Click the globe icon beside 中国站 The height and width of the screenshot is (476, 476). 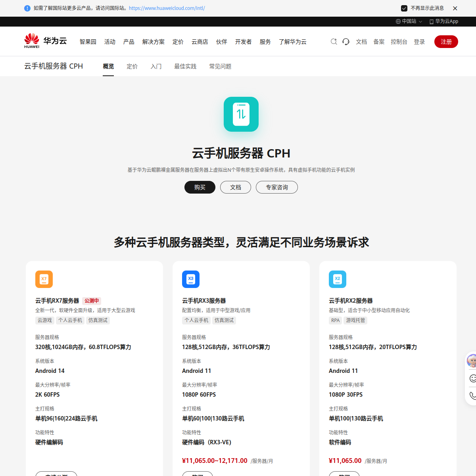click(398, 21)
